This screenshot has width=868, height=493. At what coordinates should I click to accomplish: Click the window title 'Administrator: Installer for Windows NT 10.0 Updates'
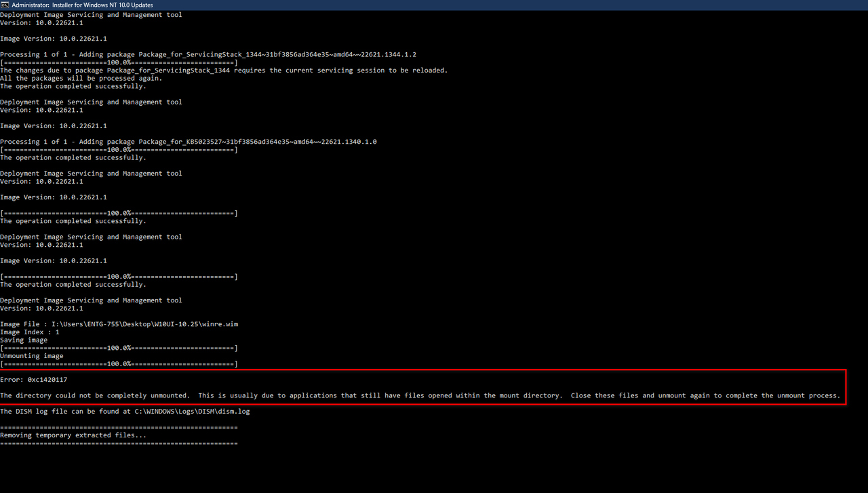[82, 5]
